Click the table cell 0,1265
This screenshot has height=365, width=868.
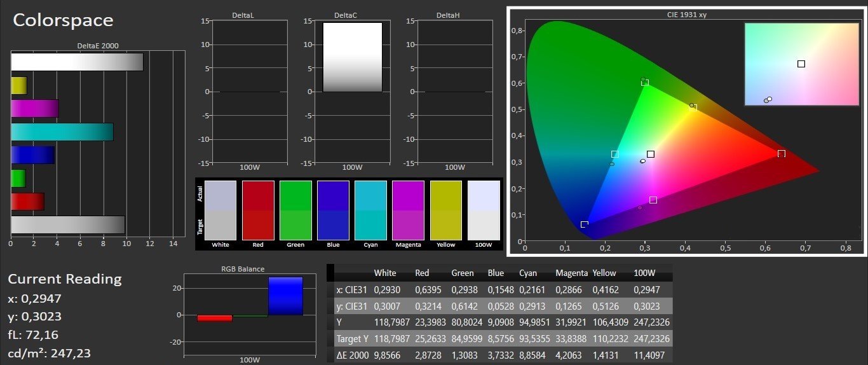(569, 306)
